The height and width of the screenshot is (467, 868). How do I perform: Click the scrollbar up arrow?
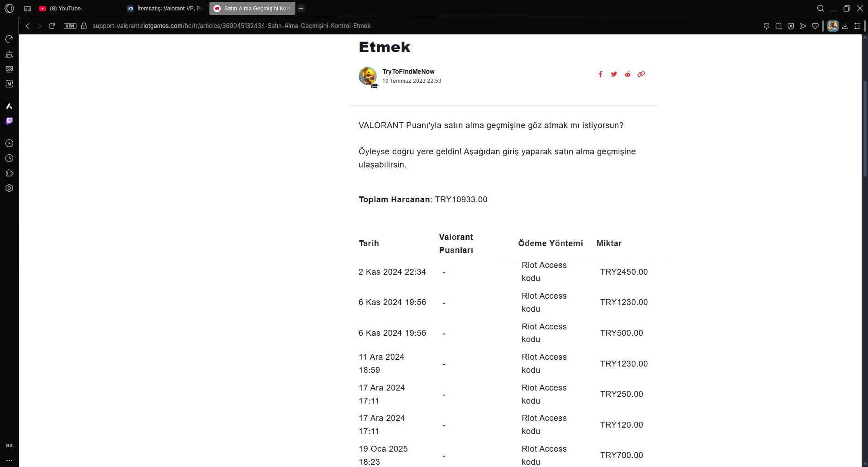click(865, 37)
